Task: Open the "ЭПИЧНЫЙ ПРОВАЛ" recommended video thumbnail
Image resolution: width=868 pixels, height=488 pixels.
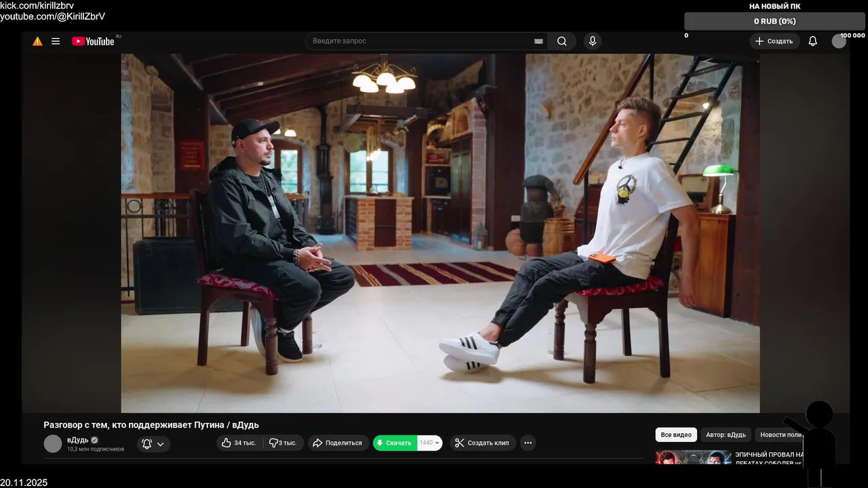Action: click(693, 457)
